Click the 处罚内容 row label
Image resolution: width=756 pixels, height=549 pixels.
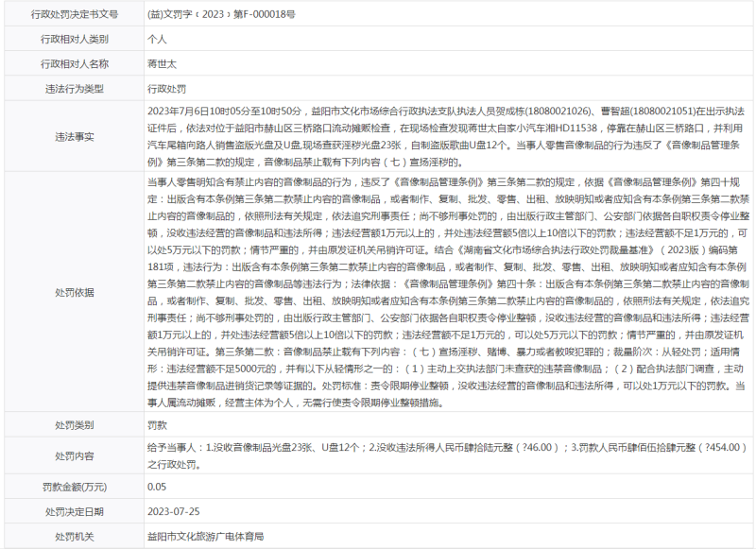click(75, 456)
